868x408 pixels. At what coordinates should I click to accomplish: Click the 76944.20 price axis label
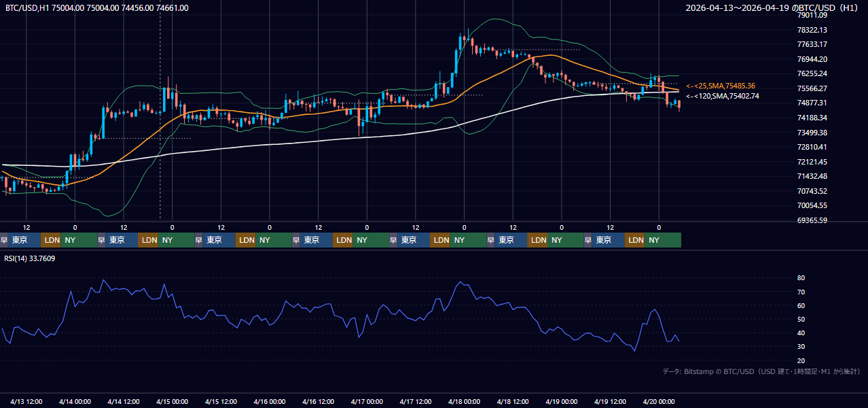(x=812, y=59)
